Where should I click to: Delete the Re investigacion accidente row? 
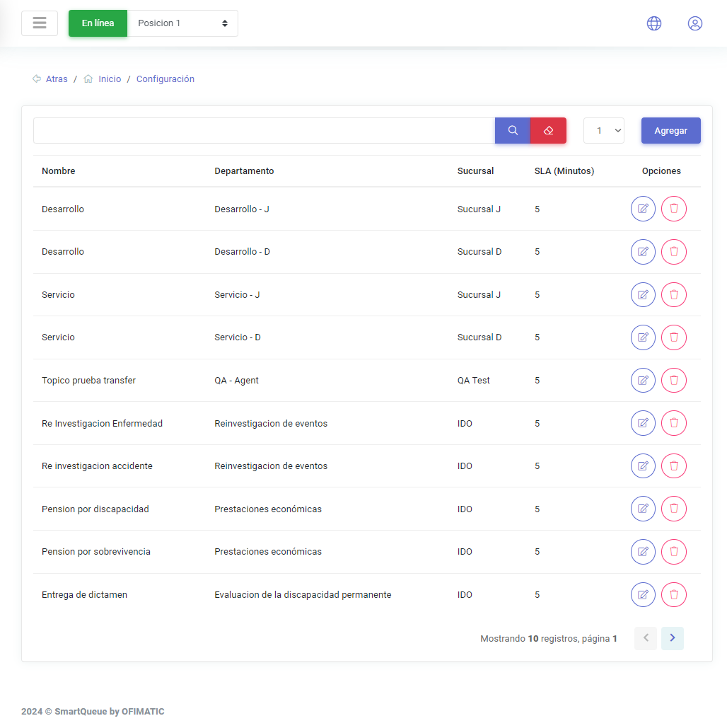coord(674,466)
